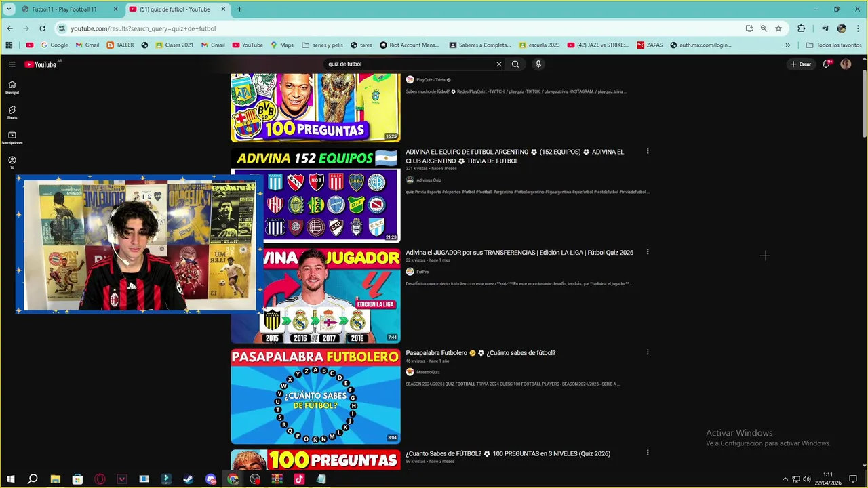Viewport: 868px width, 488px height.
Task: Open the Chrome apps grid shortcut
Action: 9,45
